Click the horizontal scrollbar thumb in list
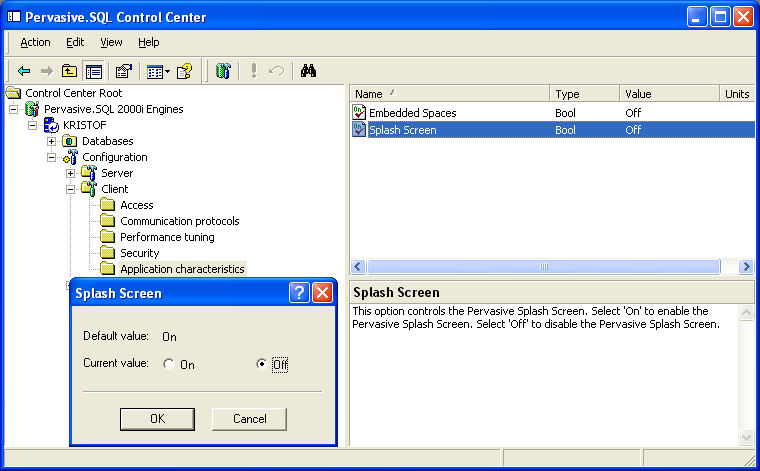This screenshot has height=471, width=760. pos(544,267)
